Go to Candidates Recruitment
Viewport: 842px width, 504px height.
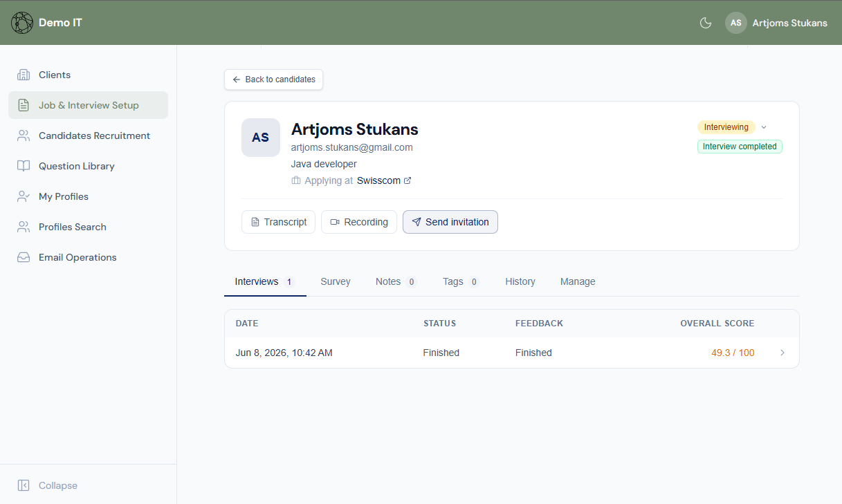coord(89,136)
